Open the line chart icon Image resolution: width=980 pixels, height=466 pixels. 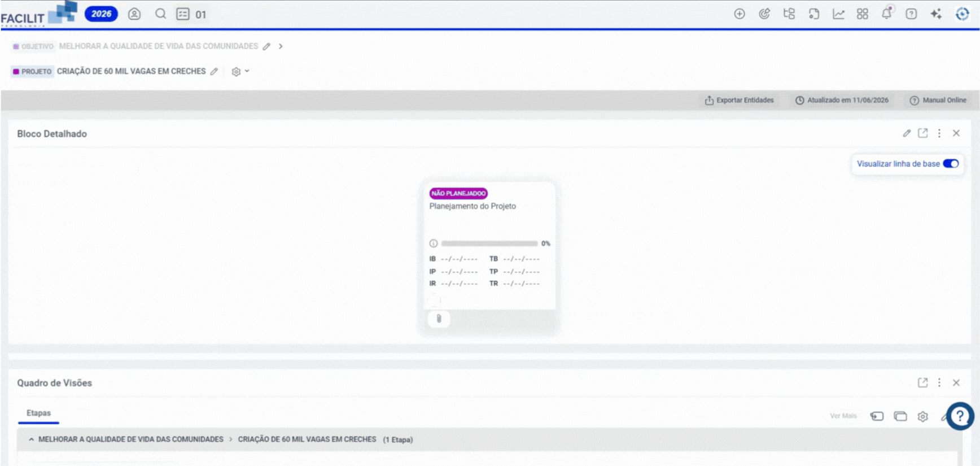click(838, 14)
